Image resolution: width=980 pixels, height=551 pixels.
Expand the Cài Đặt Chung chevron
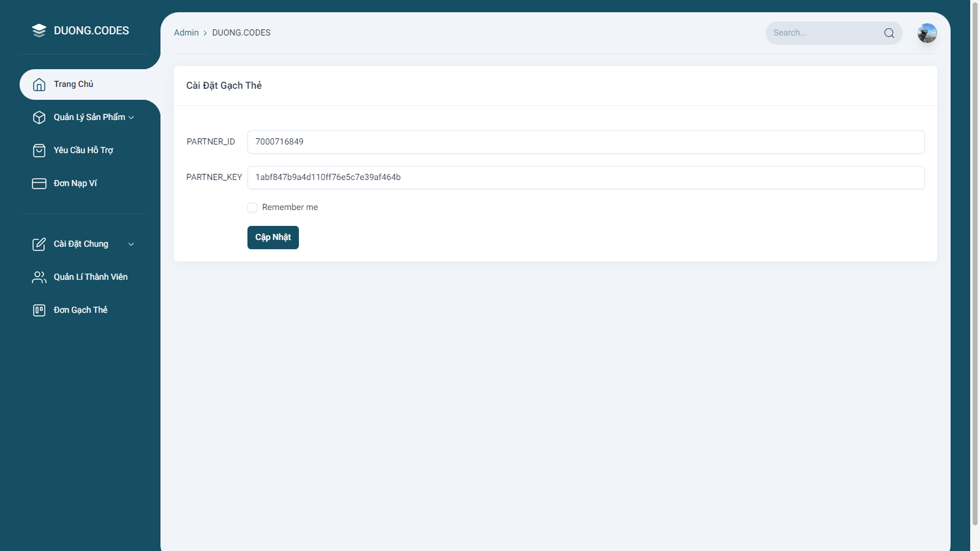pyautogui.click(x=131, y=244)
